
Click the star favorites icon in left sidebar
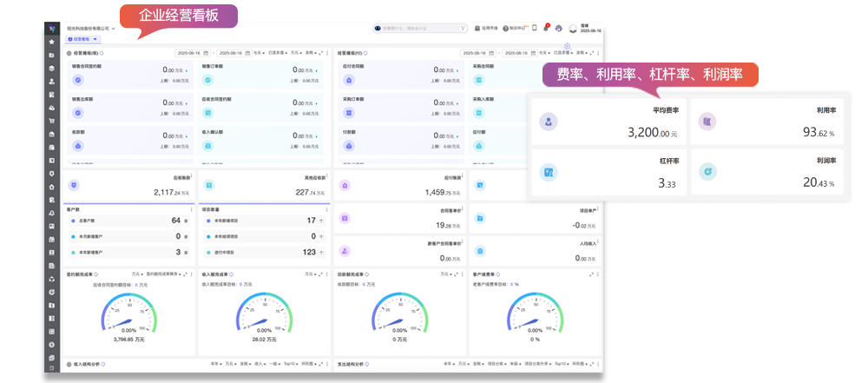coord(52,41)
